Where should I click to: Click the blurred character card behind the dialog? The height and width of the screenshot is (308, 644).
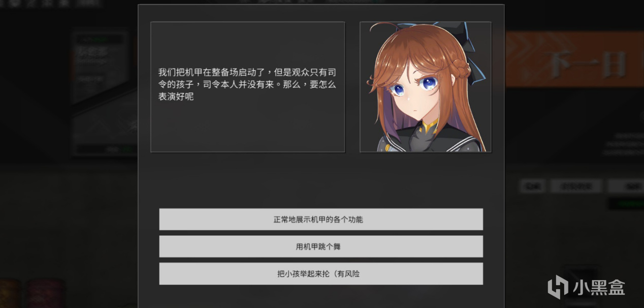104,91
